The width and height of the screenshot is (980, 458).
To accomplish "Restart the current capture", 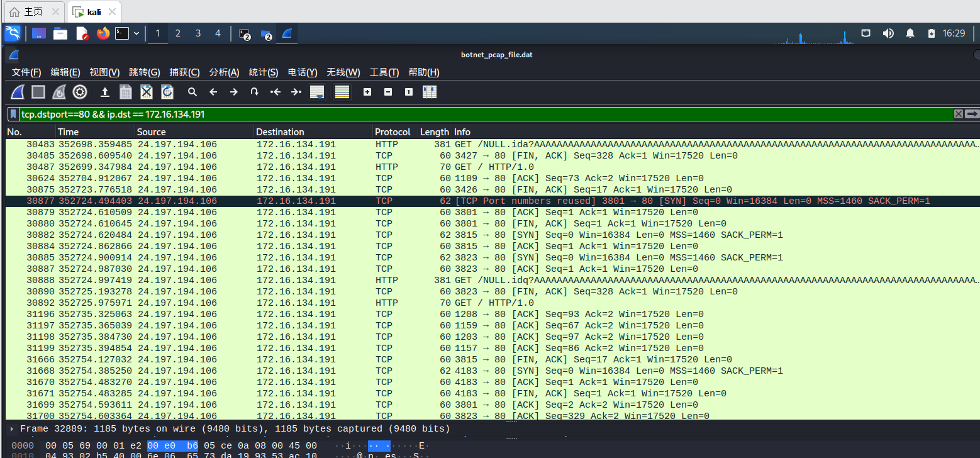I will coord(59,92).
